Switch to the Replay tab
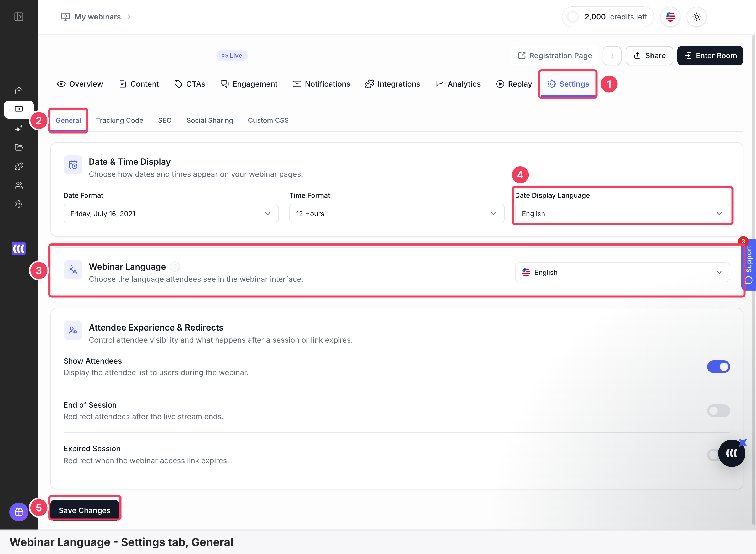This screenshot has height=554, width=756. [514, 84]
